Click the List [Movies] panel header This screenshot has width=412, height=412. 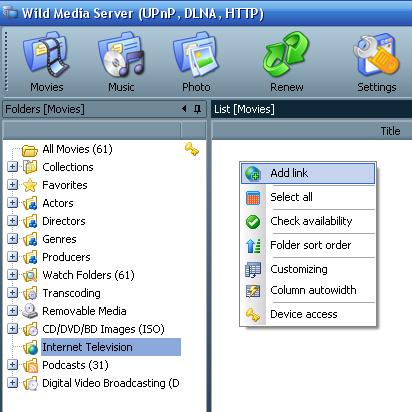(311, 109)
